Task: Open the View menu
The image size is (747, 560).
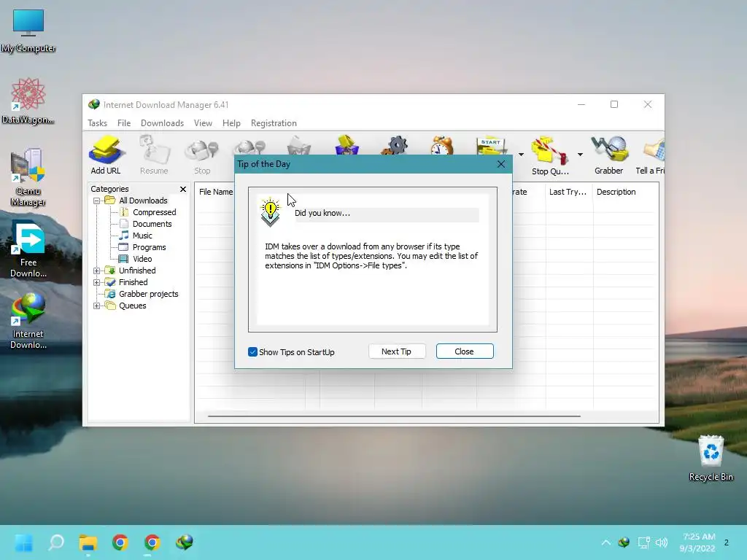Action: [203, 122]
